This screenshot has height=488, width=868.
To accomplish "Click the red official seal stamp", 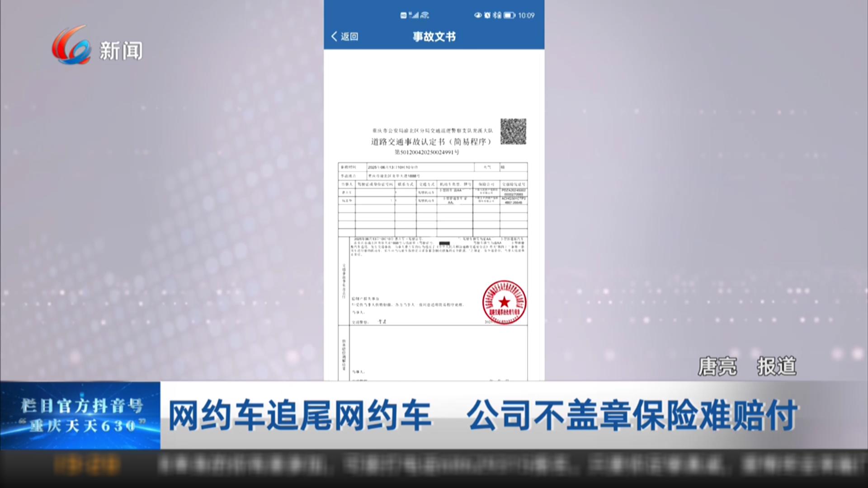I will click(x=504, y=302).
